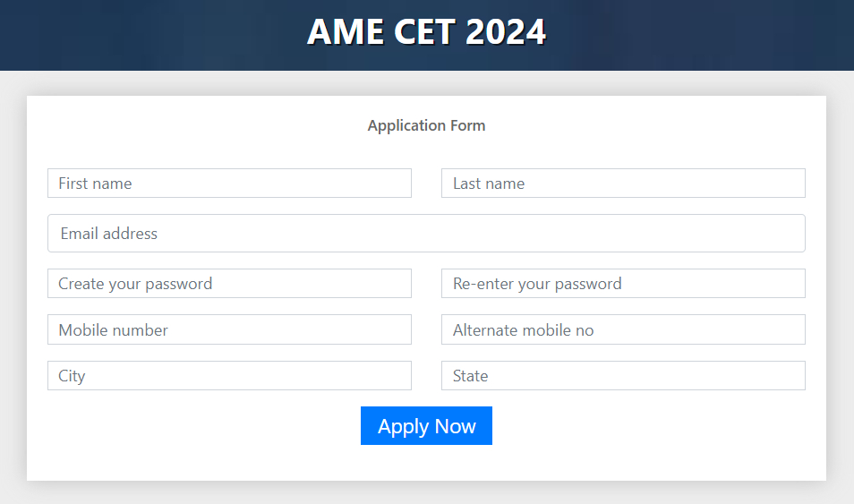854x504 pixels.
Task: Click the Create your password field
Action: click(229, 284)
